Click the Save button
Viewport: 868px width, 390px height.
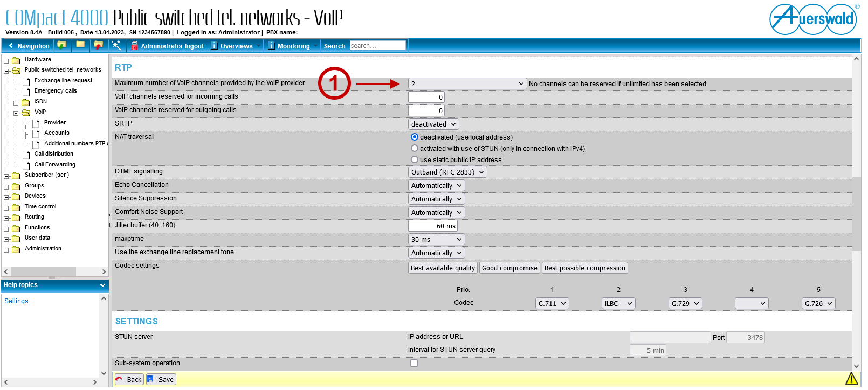(x=161, y=379)
